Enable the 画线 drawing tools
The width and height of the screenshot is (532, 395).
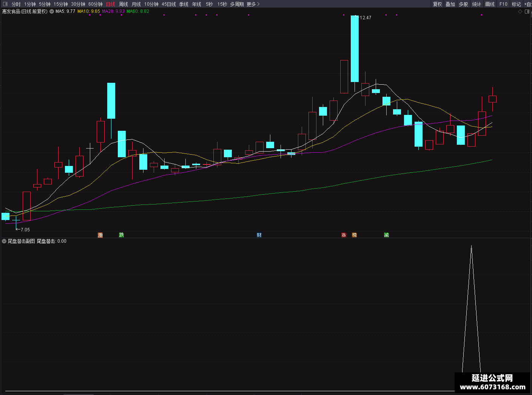(490, 4)
